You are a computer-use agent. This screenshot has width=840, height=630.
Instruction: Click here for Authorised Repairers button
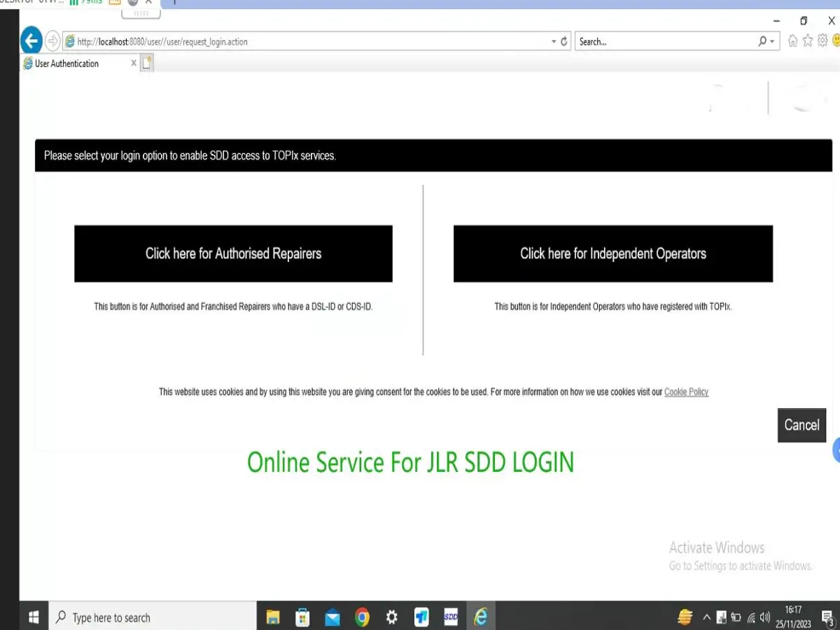coord(233,253)
